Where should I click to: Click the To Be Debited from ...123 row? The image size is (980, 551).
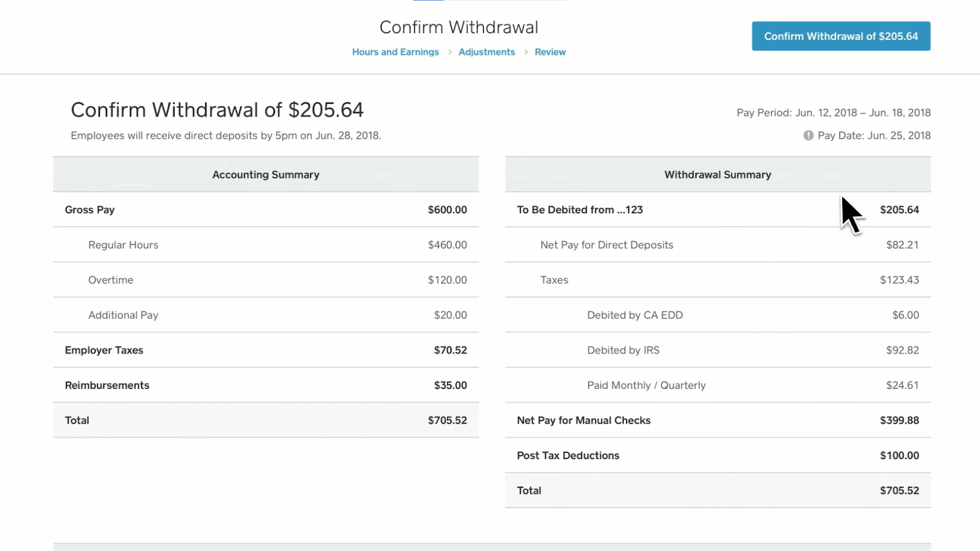pos(717,209)
